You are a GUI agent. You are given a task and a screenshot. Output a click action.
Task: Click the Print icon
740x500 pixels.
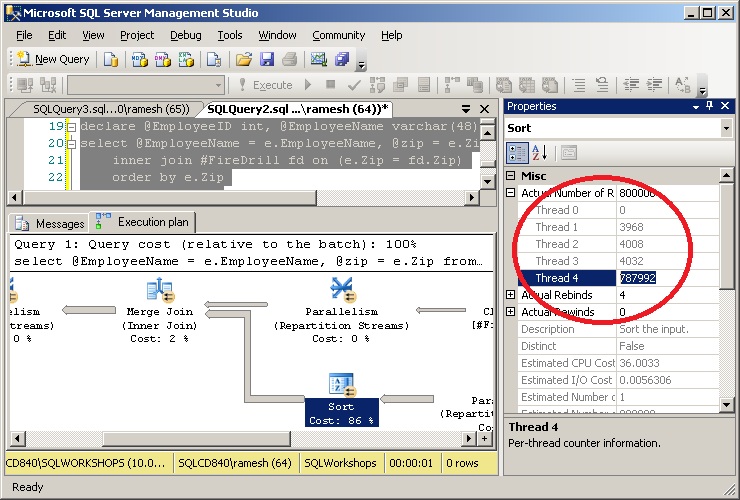(290, 59)
